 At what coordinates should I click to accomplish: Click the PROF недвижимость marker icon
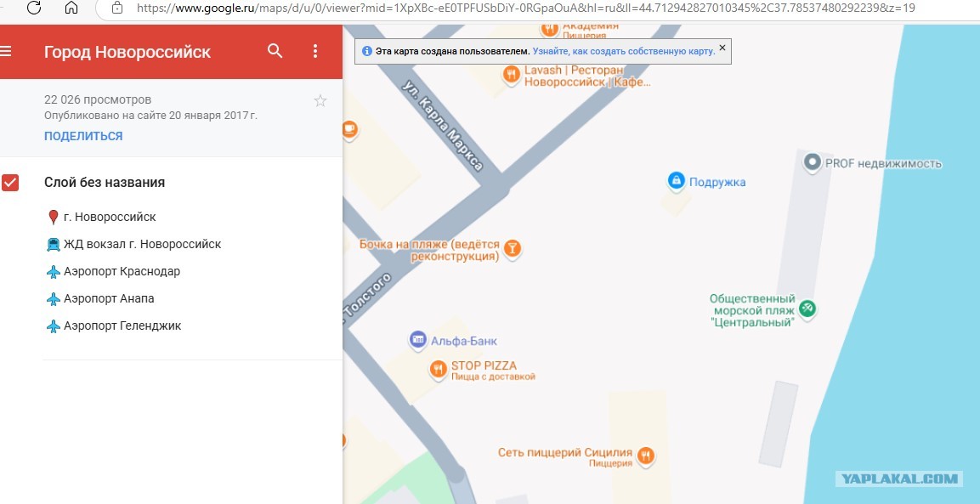click(812, 162)
